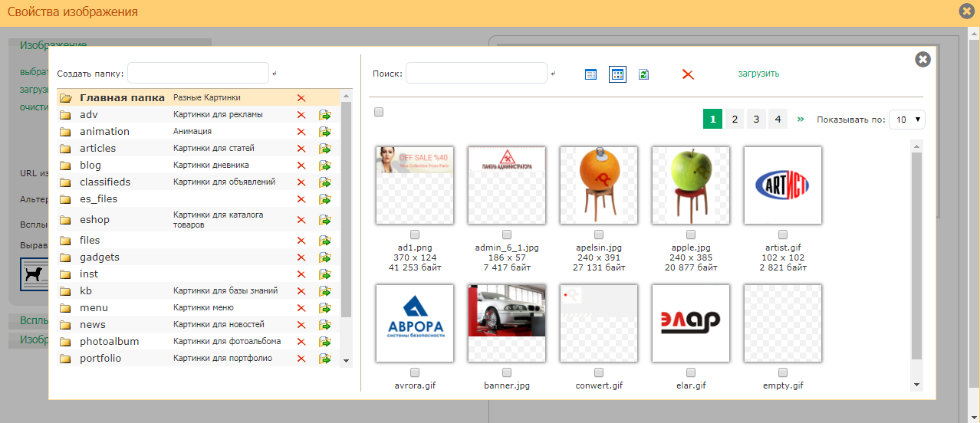This screenshot has height=423, width=980.
Task: Delete the news folder
Action: pyautogui.click(x=301, y=325)
